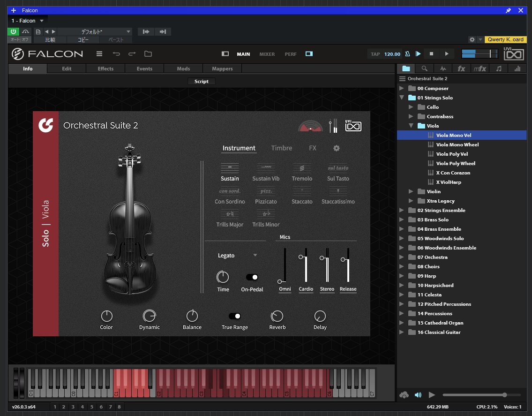Click the undo arrow icon

(x=116, y=53)
